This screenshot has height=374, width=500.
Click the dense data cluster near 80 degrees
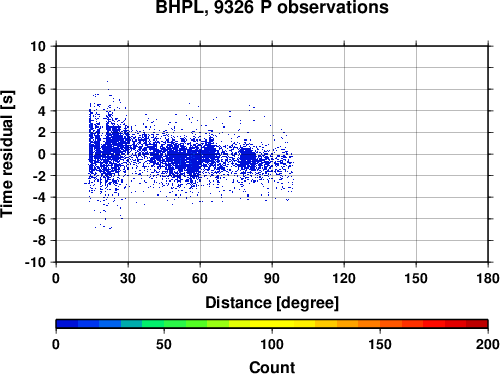click(x=248, y=158)
